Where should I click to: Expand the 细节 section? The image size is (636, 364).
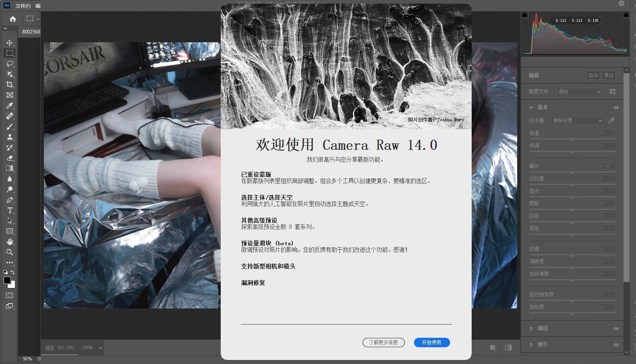click(x=531, y=345)
